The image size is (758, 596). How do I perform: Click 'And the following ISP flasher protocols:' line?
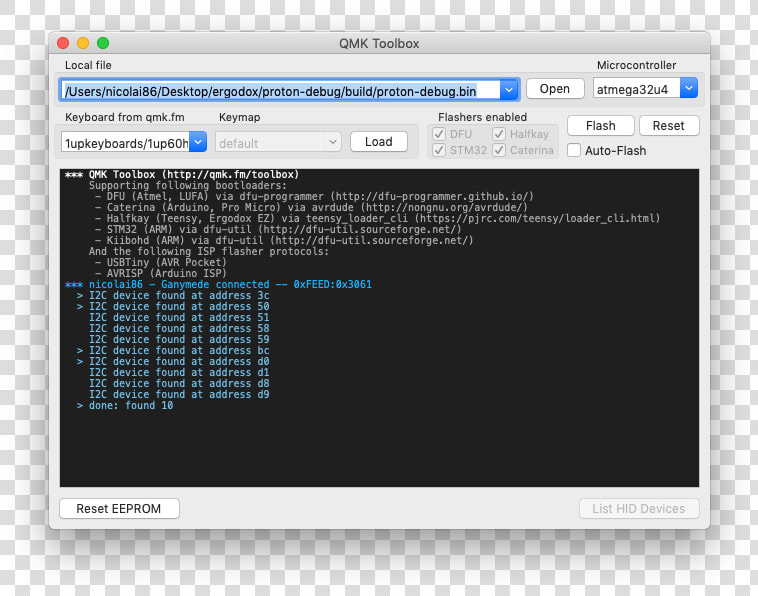[209, 251]
